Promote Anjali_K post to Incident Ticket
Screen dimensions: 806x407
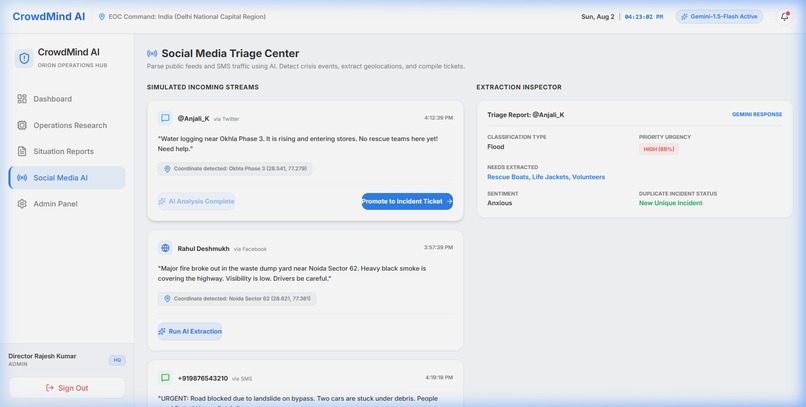(407, 201)
